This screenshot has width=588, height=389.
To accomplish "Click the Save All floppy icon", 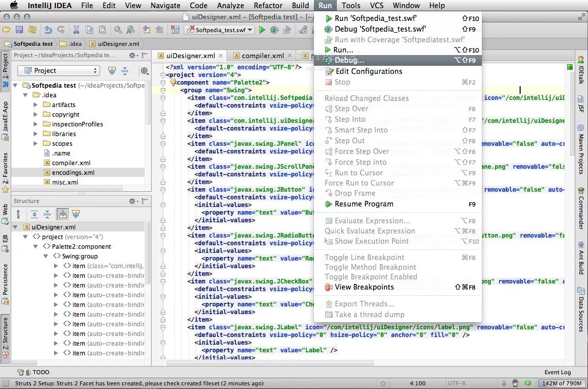I will point(19,30).
